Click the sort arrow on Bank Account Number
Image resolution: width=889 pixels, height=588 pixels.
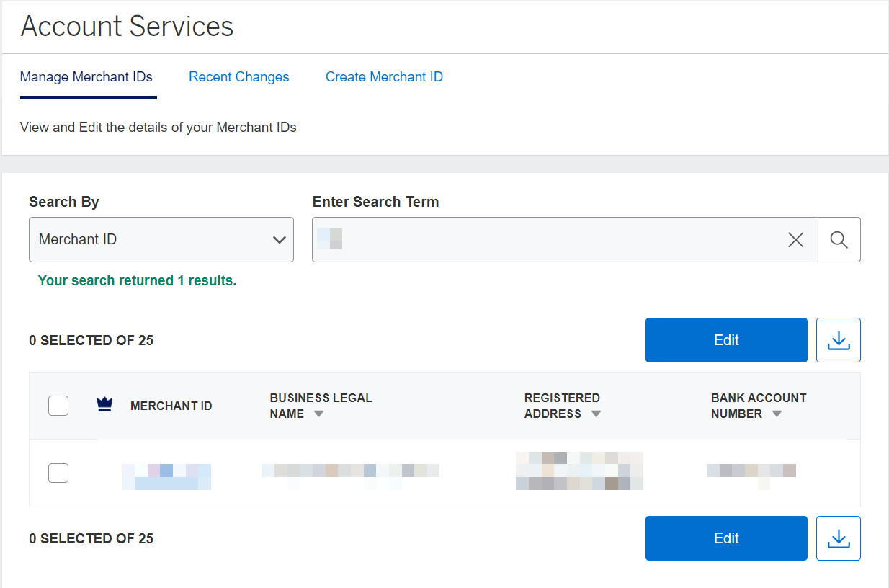[x=777, y=414]
